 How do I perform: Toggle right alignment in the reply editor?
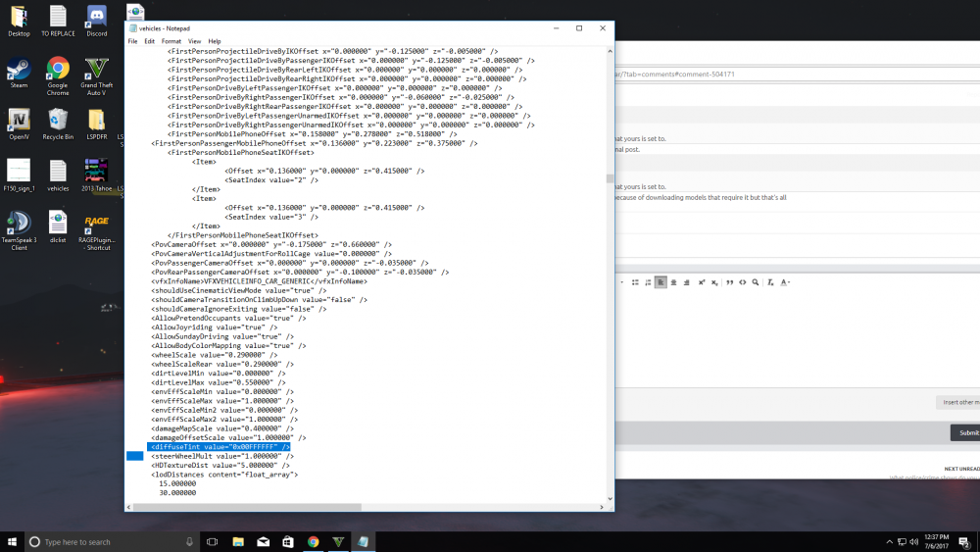686,282
